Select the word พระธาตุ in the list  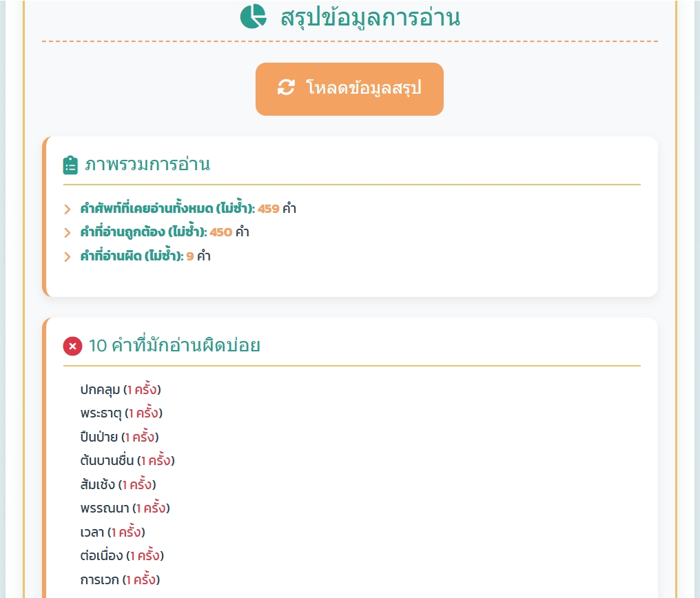[101, 413]
